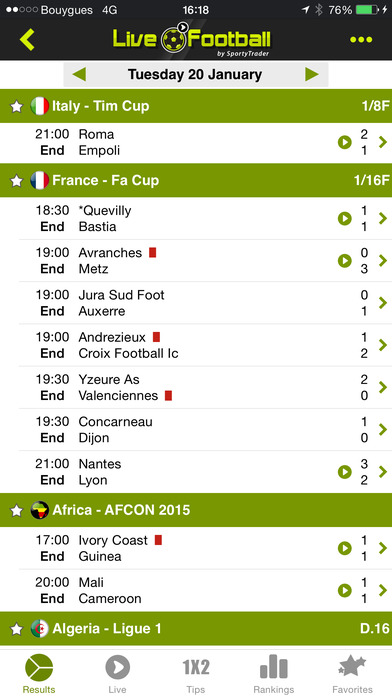Open Concarneau vs Dijon details chevron
392x696 pixels.
(383, 430)
